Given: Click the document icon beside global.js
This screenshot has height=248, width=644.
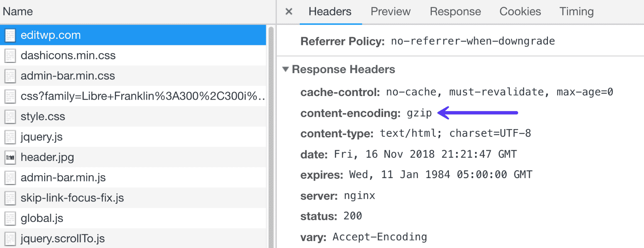Looking at the screenshot, I should 10,218.
